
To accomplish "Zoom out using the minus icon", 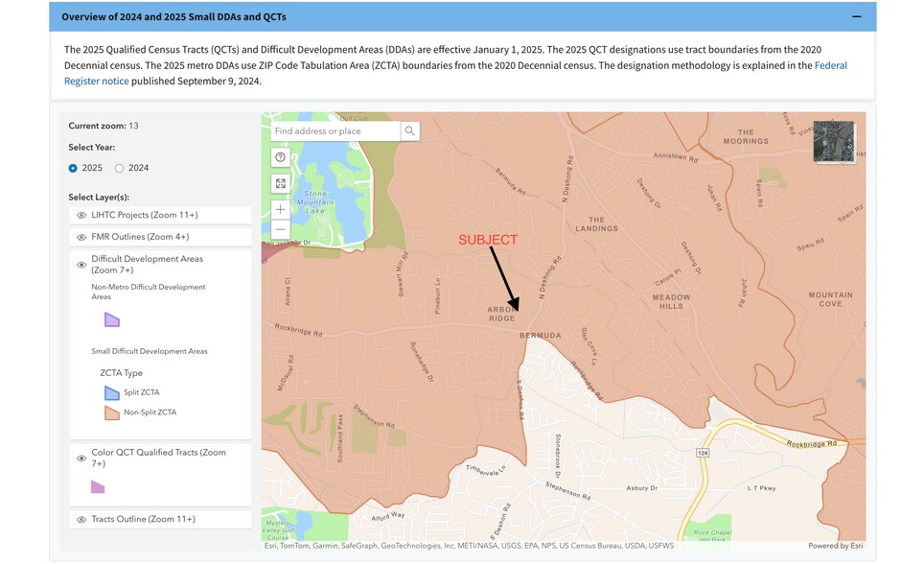I will (280, 229).
